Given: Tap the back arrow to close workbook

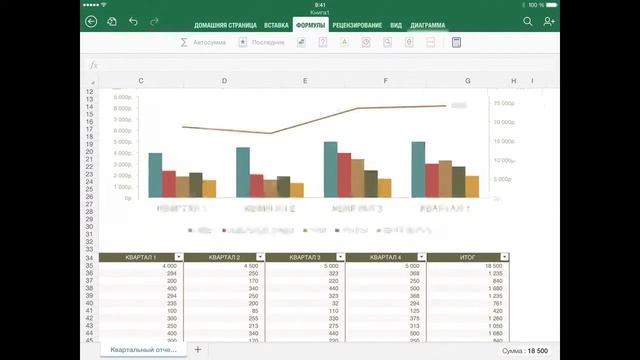Looking at the screenshot, I should pyautogui.click(x=91, y=21).
